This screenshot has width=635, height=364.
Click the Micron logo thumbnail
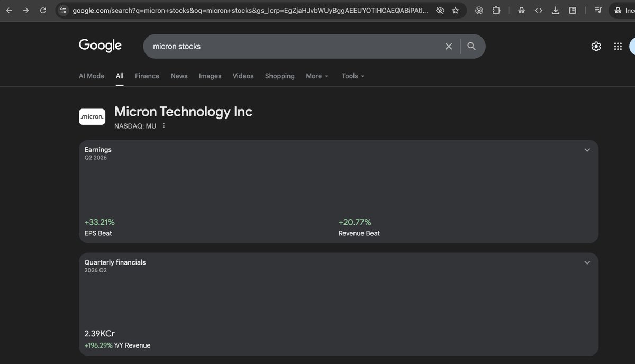pos(92,116)
